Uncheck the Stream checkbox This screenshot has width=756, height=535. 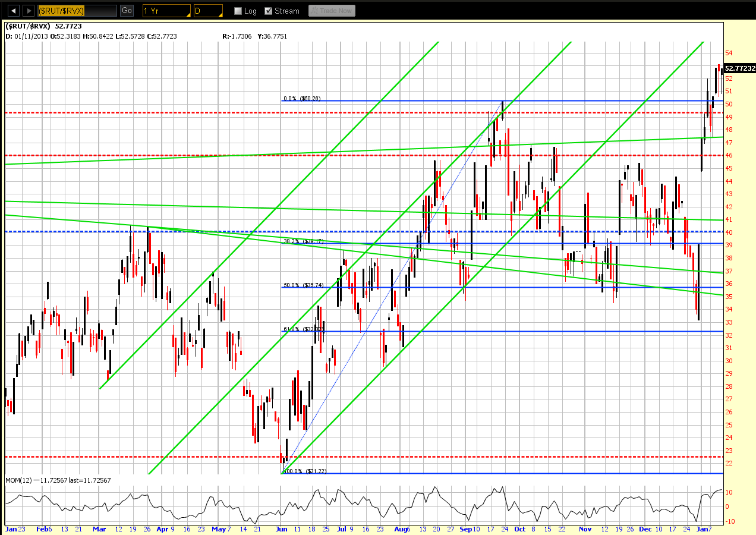[268, 11]
